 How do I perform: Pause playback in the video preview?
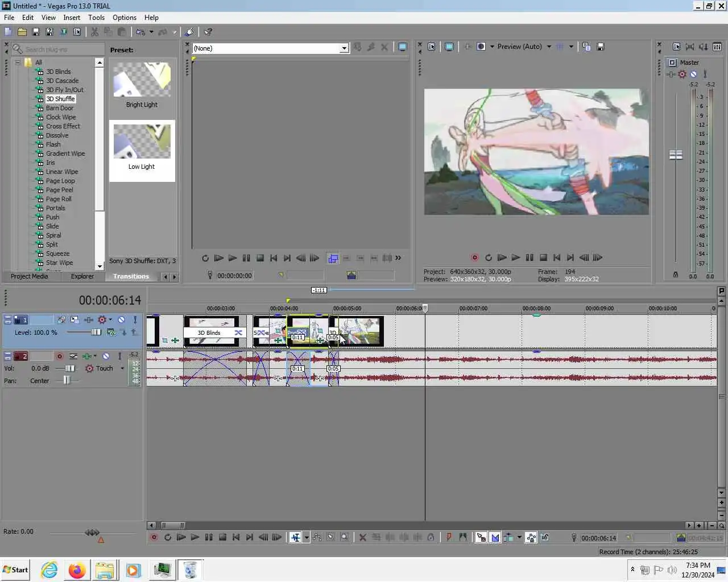[x=530, y=257]
